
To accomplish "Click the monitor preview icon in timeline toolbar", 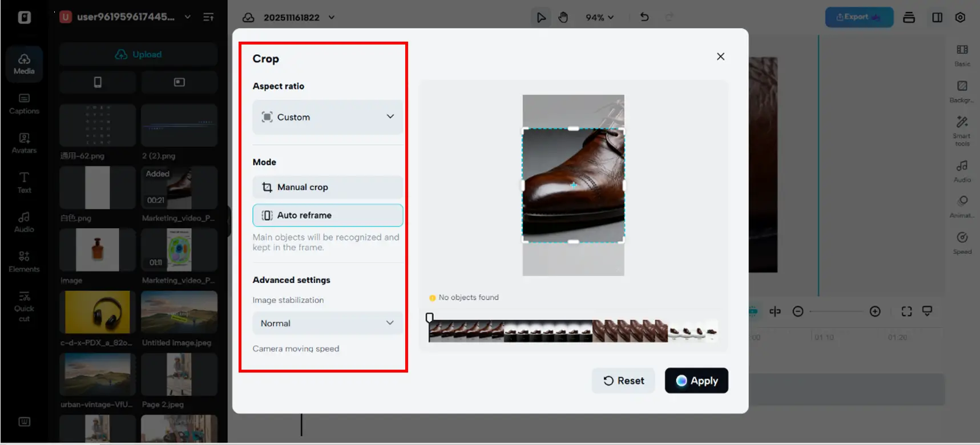I will 927,311.
